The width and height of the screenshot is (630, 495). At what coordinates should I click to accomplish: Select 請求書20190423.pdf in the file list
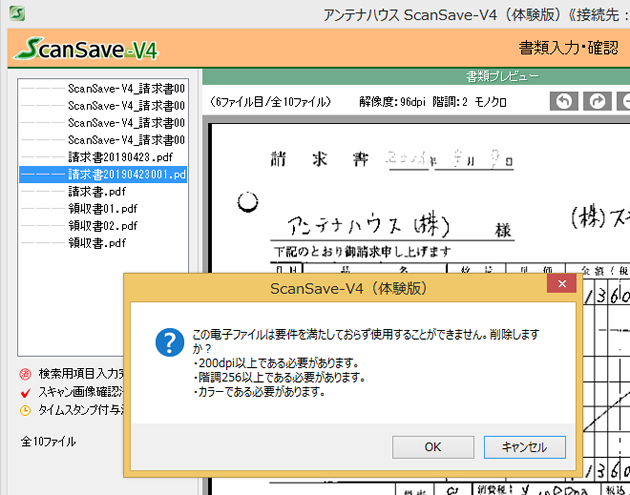tap(103, 157)
